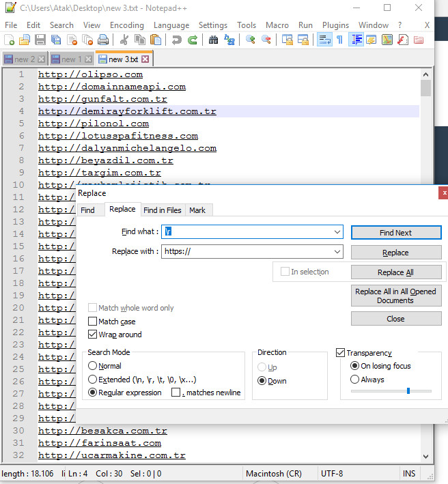Close current document toolbar icon

[72, 40]
